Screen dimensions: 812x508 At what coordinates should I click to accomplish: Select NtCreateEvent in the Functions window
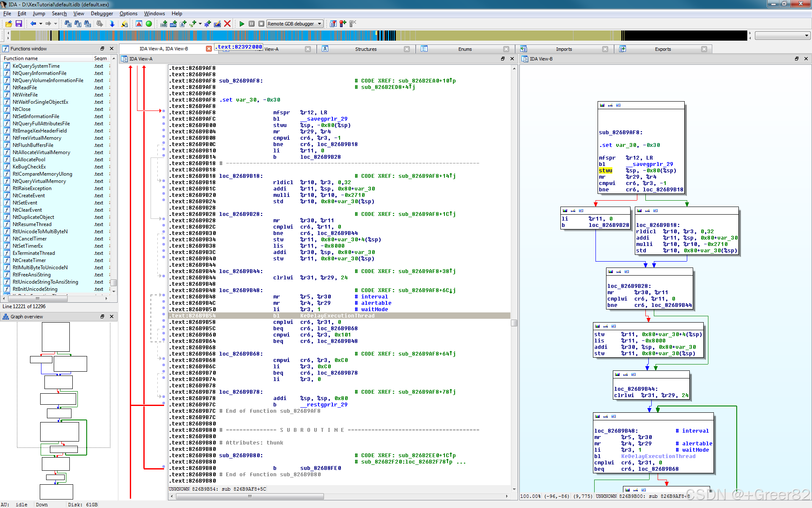coord(29,196)
